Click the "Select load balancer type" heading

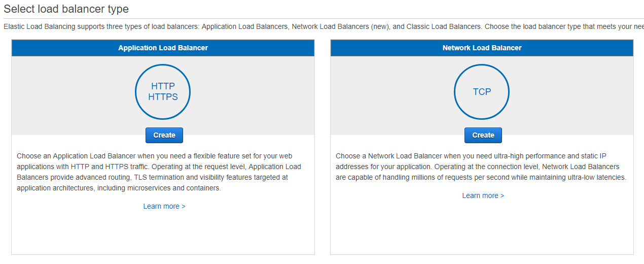[66, 9]
